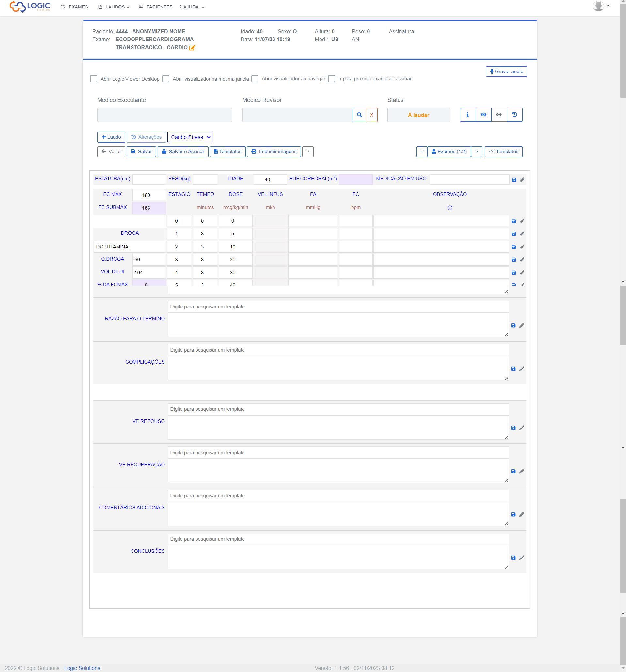Save stage 0 row with disk icon
626x672 pixels.
(x=513, y=221)
